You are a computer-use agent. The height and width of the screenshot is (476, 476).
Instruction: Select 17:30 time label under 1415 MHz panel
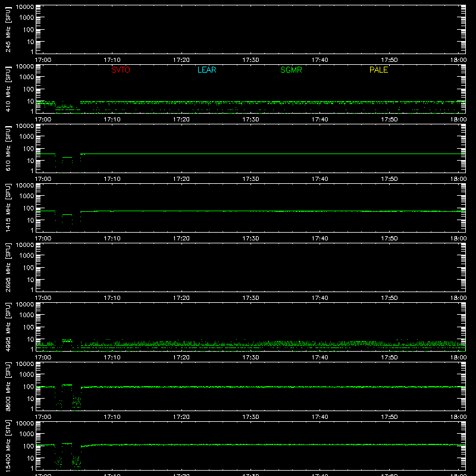pyautogui.click(x=250, y=239)
